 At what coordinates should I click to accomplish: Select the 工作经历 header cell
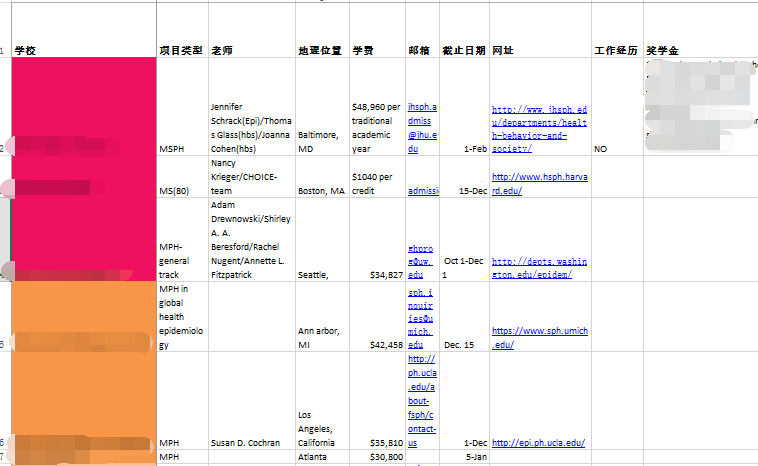(x=617, y=30)
